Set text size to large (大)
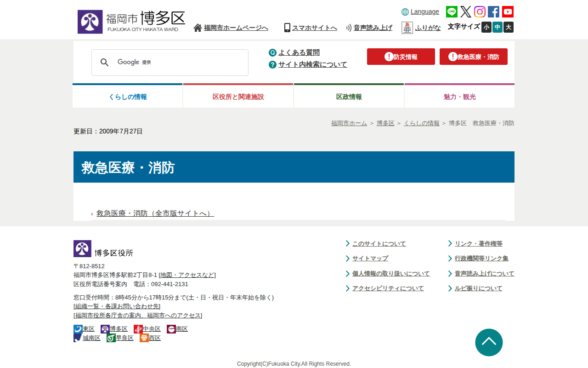 (x=509, y=27)
